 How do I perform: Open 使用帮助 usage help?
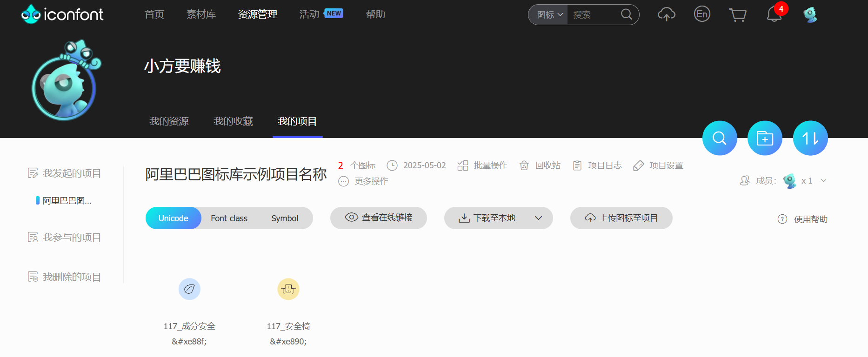[x=803, y=219]
